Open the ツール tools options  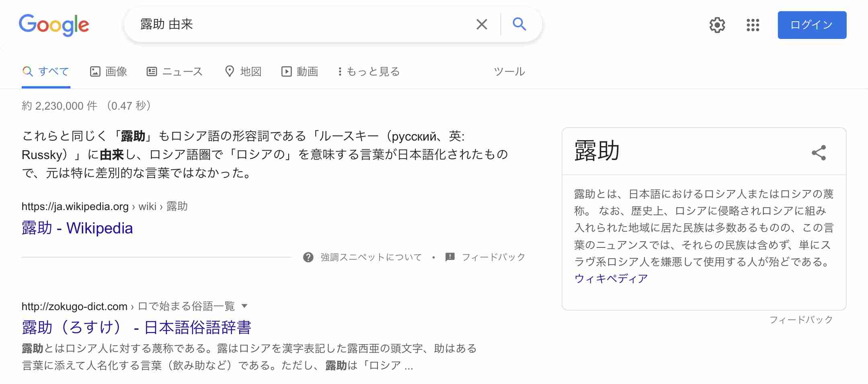[x=509, y=71]
